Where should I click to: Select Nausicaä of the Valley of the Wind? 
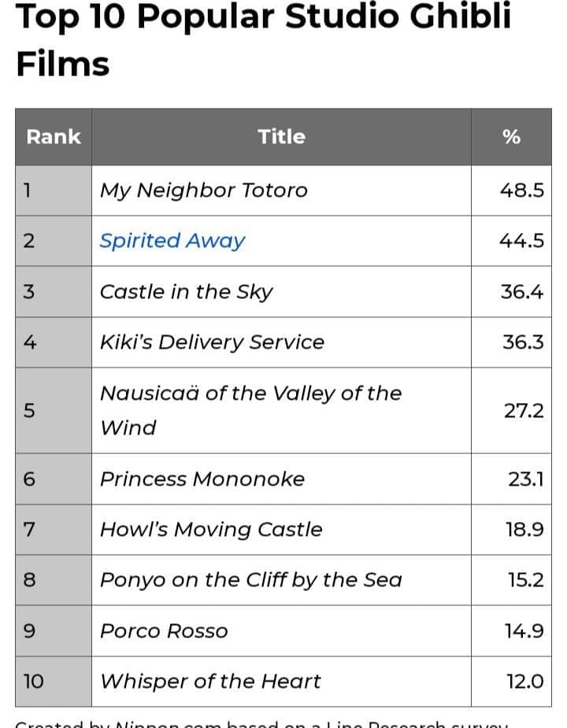pyautogui.click(x=250, y=410)
